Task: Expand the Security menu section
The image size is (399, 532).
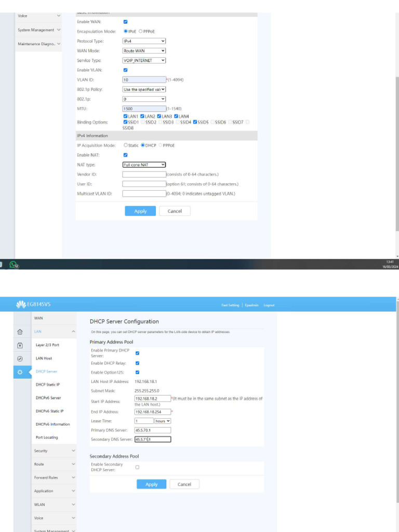Action: click(54, 451)
